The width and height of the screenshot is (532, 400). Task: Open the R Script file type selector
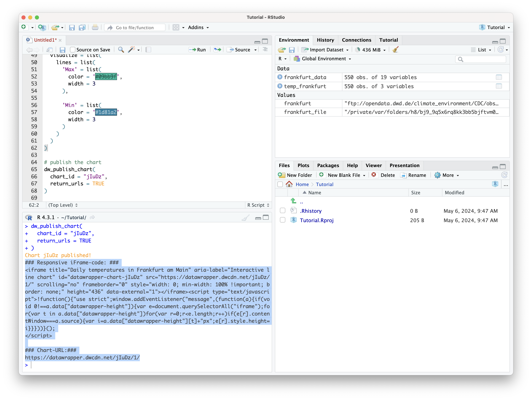click(258, 205)
